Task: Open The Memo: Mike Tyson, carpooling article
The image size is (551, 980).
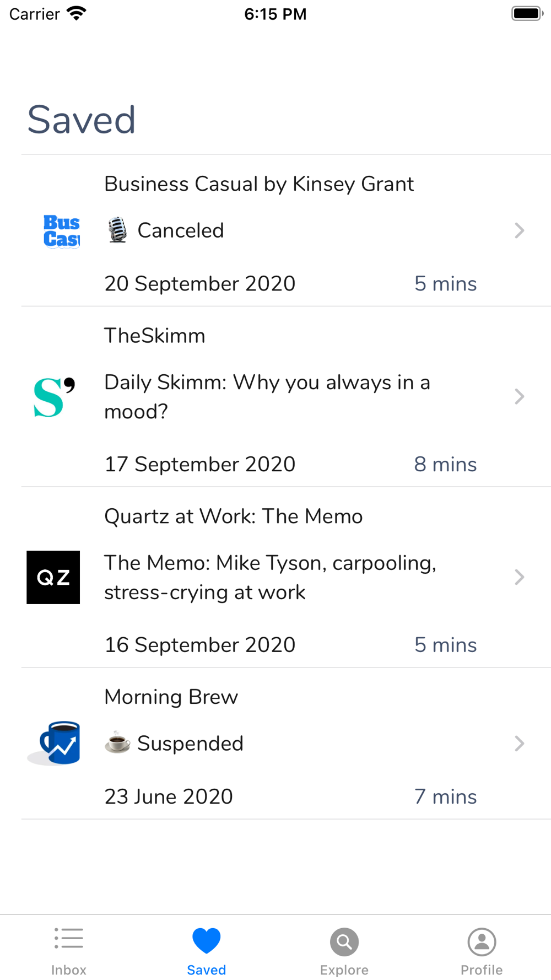Action: click(x=271, y=577)
